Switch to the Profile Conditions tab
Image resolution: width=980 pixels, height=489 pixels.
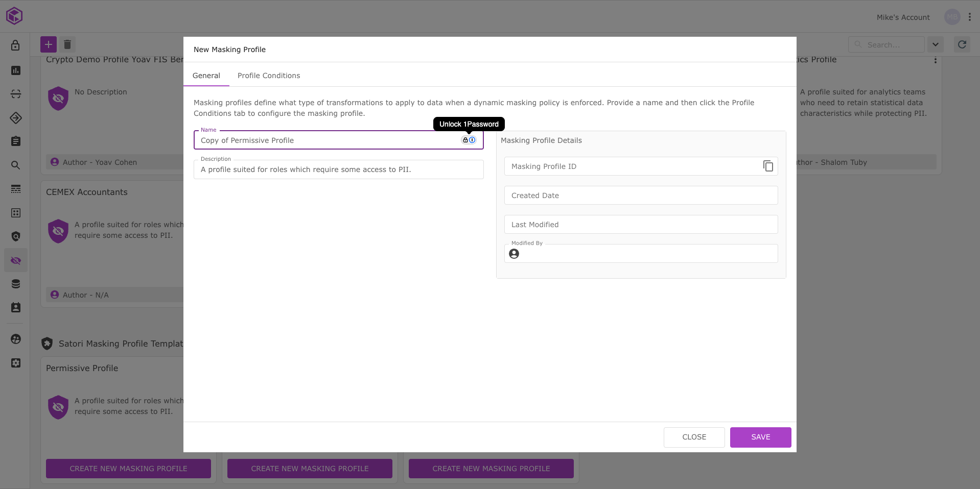tap(269, 76)
